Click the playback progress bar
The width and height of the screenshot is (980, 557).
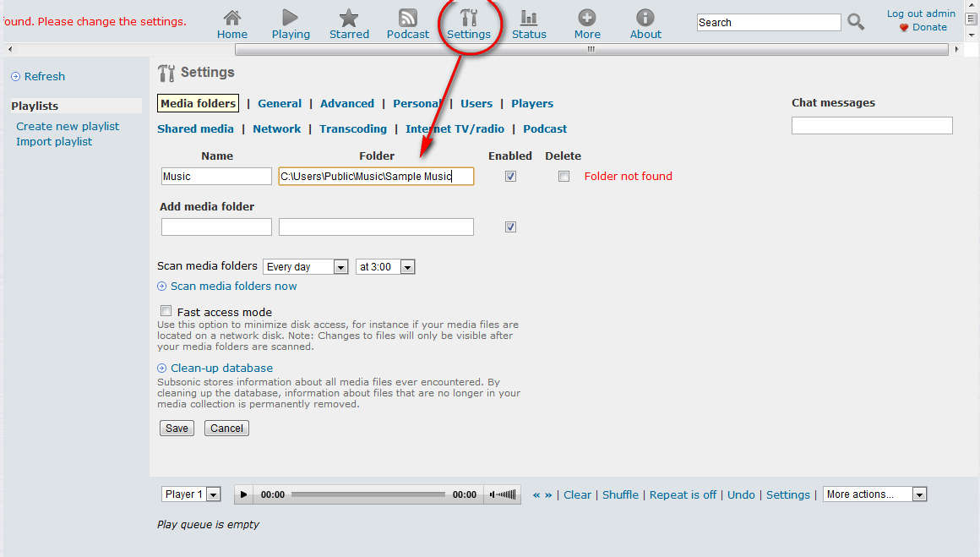368,494
